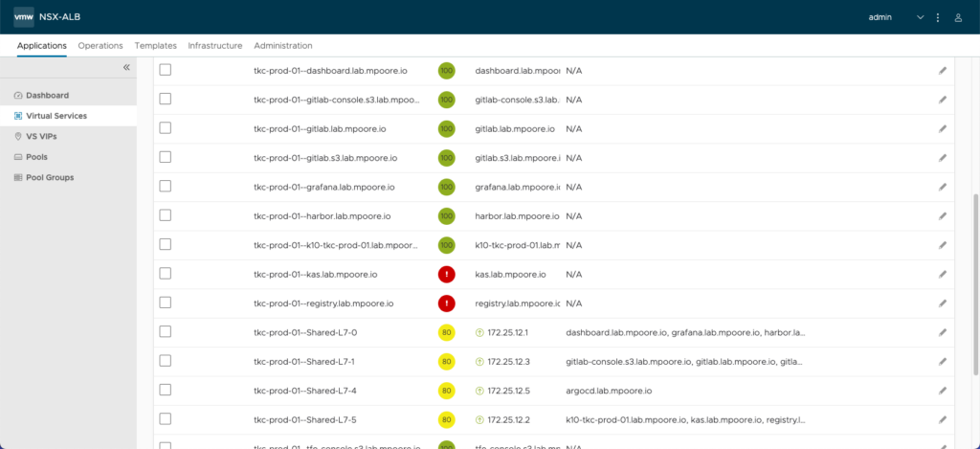The width and height of the screenshot is (980, 449).
Task: Tick checkbox for tkc-prod-01--Shared-L7-4
Action: click(165, 390)
